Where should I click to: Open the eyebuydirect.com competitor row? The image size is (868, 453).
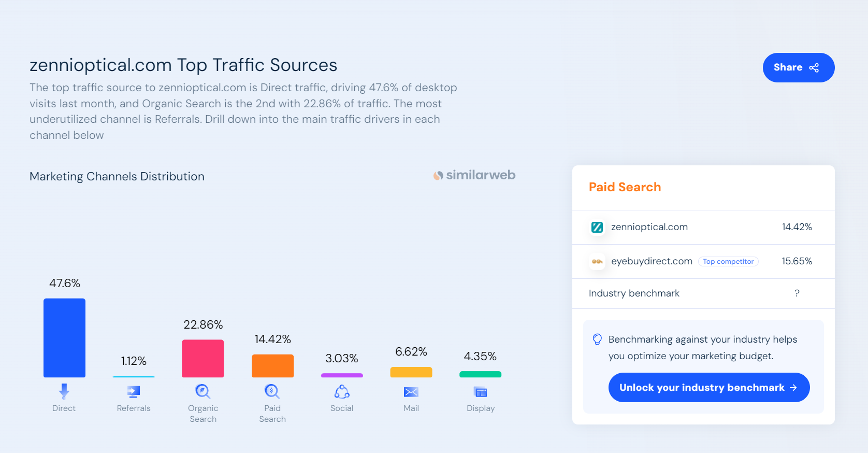pyautogui.click(x=703, y=261)
